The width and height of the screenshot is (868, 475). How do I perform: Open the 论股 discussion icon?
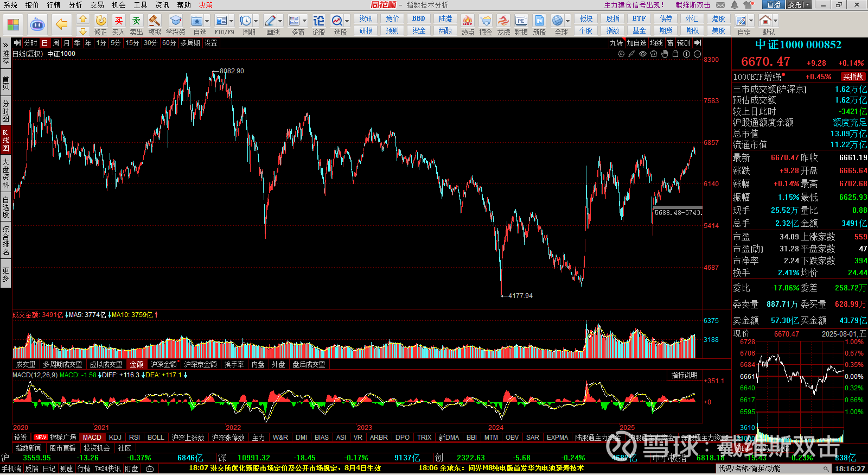[319, 21]
